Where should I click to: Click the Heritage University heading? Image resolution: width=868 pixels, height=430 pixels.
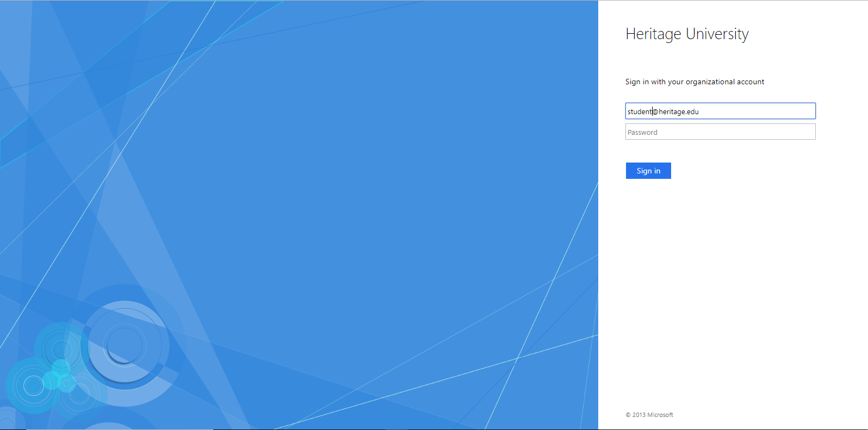click(x=687, y=34)
